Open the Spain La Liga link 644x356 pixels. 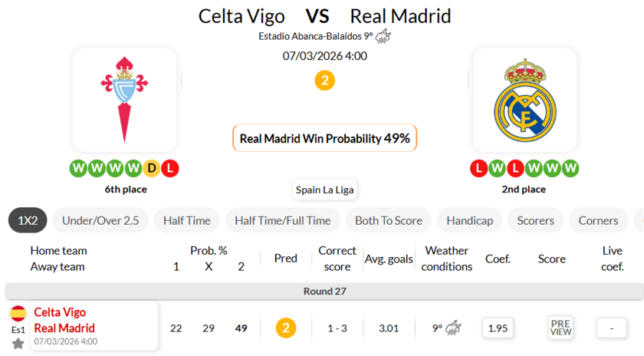(x=324, y=190)
